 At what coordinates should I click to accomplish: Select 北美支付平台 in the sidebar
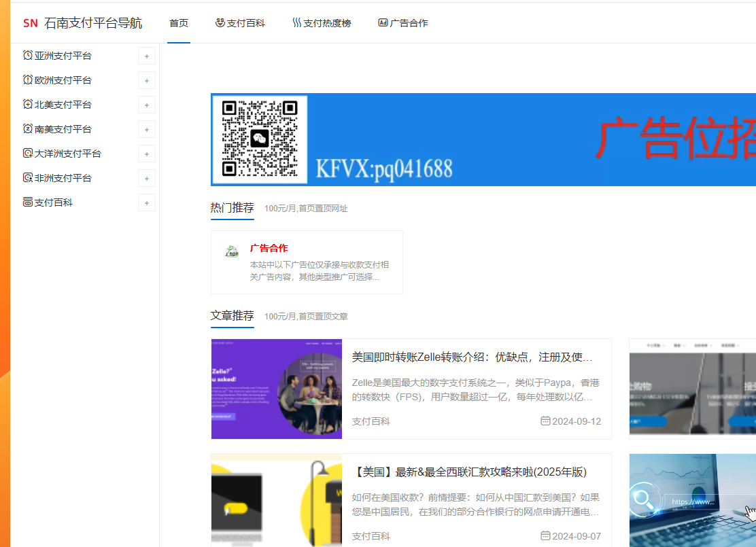point(63,105)
